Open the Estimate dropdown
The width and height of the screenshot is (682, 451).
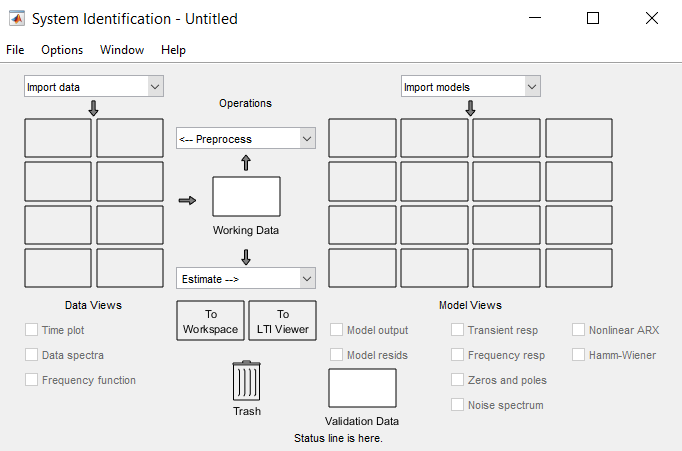pyautogui.click(x=246, y=278)
